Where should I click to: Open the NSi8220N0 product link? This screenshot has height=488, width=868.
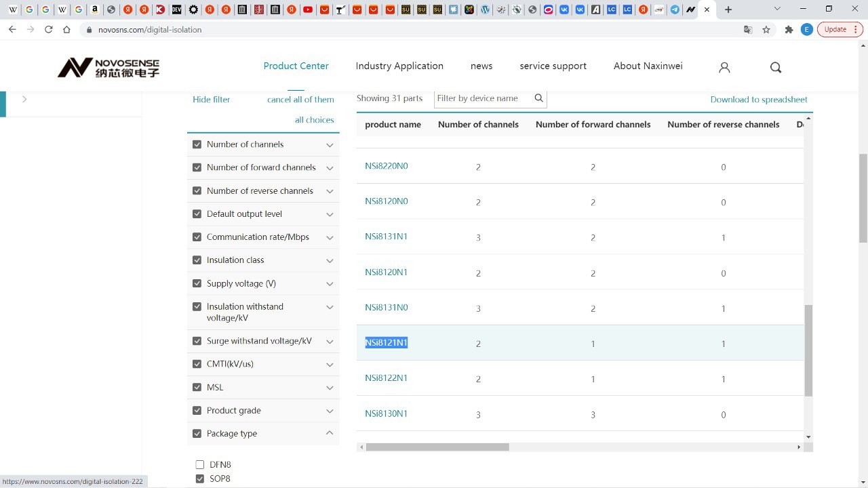(x=386, y=166)
